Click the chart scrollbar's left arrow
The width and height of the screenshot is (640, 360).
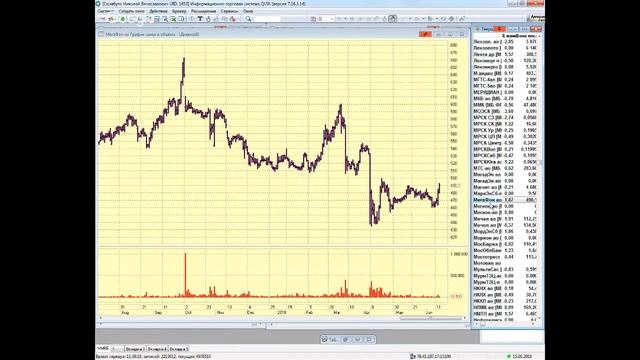[100, 318]
